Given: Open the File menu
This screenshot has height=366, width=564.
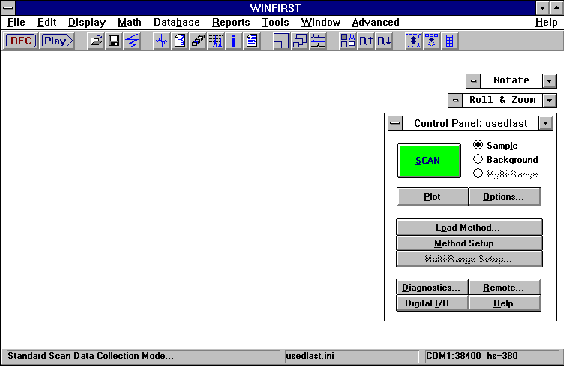Looking at the screenshot, I should pos(16,22).
